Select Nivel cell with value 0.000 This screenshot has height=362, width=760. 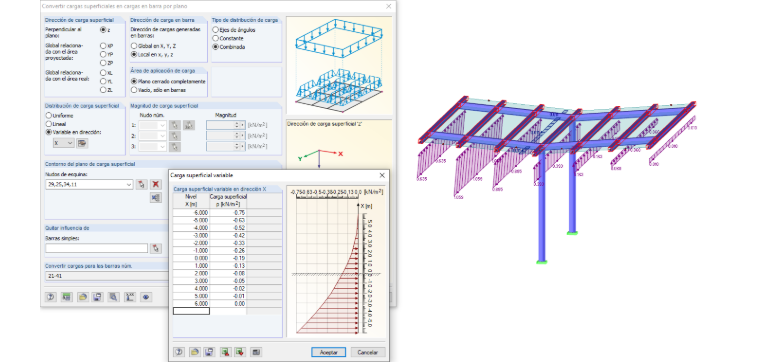point(191,258)
